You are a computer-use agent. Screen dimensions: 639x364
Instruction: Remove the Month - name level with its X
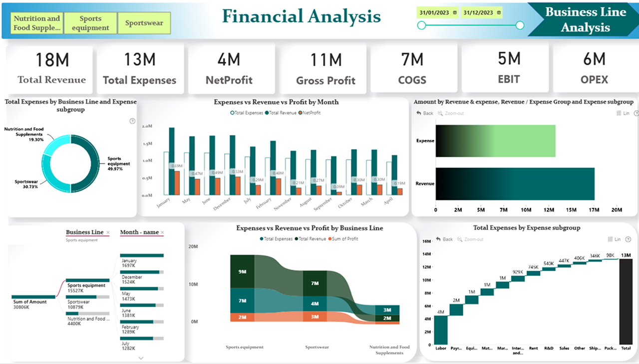pos(162,232)
